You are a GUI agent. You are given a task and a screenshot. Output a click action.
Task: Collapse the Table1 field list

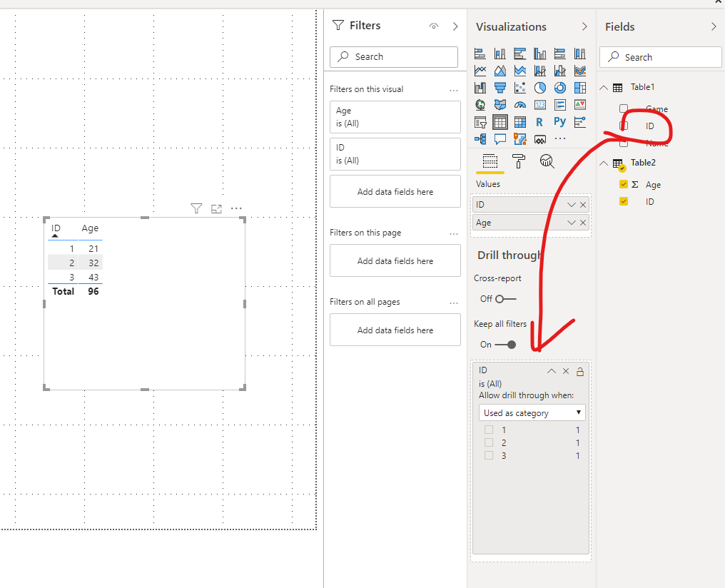(x=604, y=87)
